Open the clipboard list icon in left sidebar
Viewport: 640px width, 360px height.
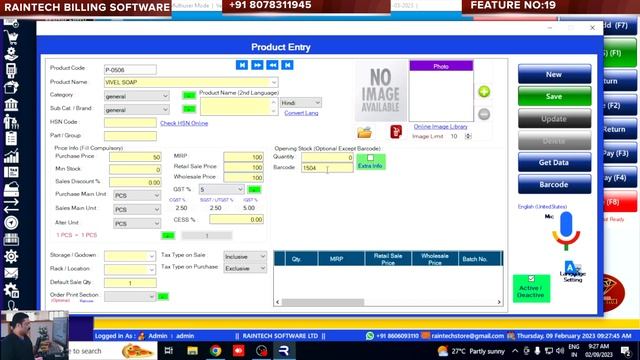tap(11, 139)
